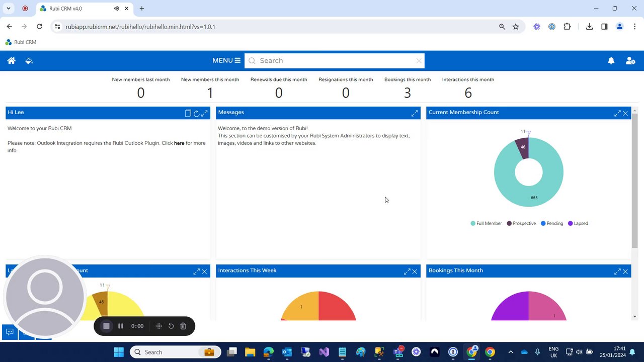Maximize the Hi Lee panel
Image resolution: width=644 pixels, height=362 pixels.
click(204, 114)
